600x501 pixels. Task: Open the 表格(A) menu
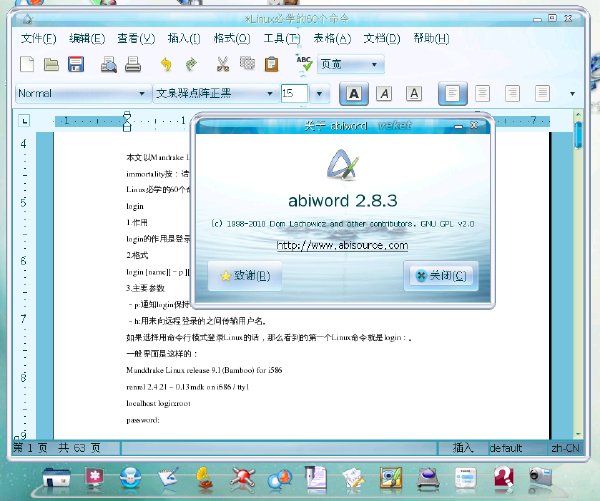(x=332, y=38)
